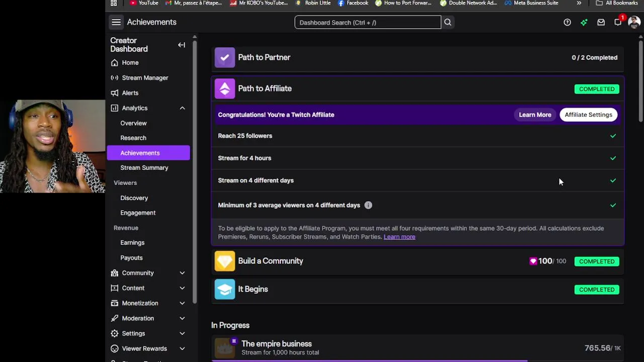Click the Build a Community diamond badge
644x362 pixels.
tap(225, 261)
